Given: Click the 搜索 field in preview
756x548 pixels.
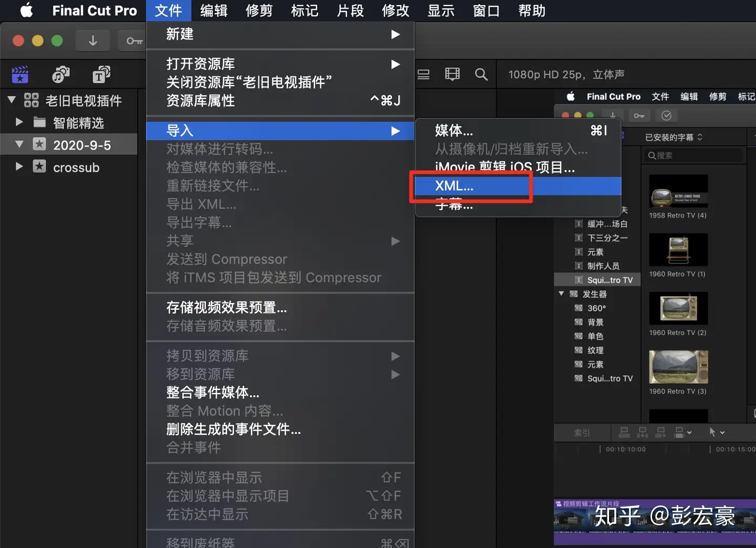Looking at the screenshot, I should pyautogui.click(x=694, y=155).
